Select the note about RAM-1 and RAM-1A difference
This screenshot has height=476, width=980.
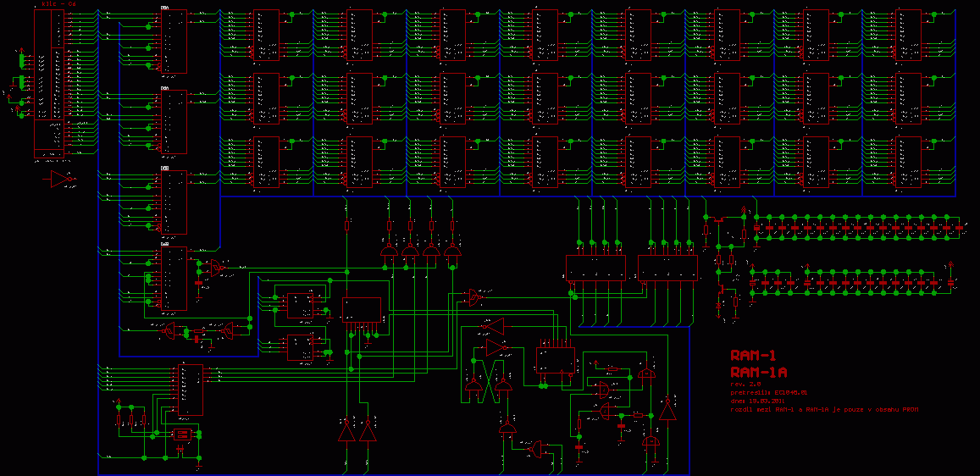point(823,409)
